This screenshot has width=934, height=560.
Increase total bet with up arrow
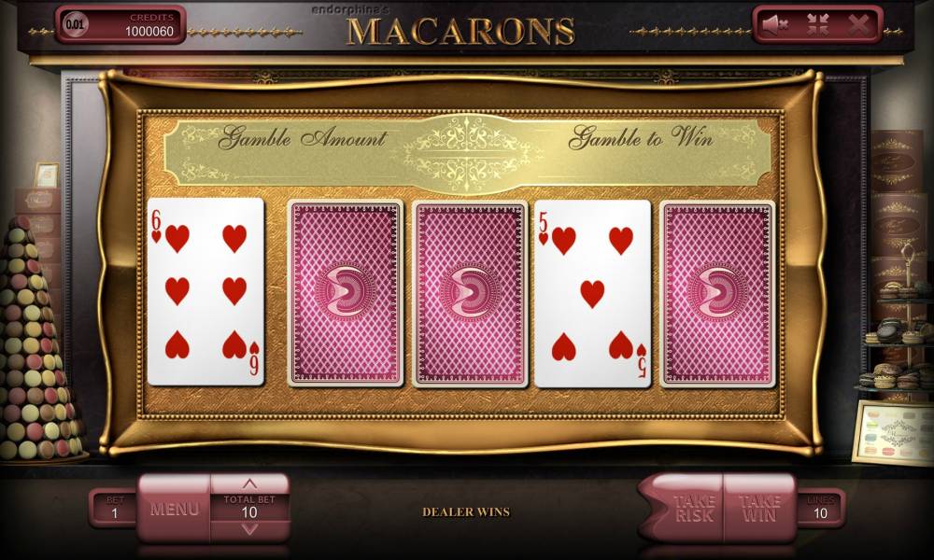(x=249, y=483)
